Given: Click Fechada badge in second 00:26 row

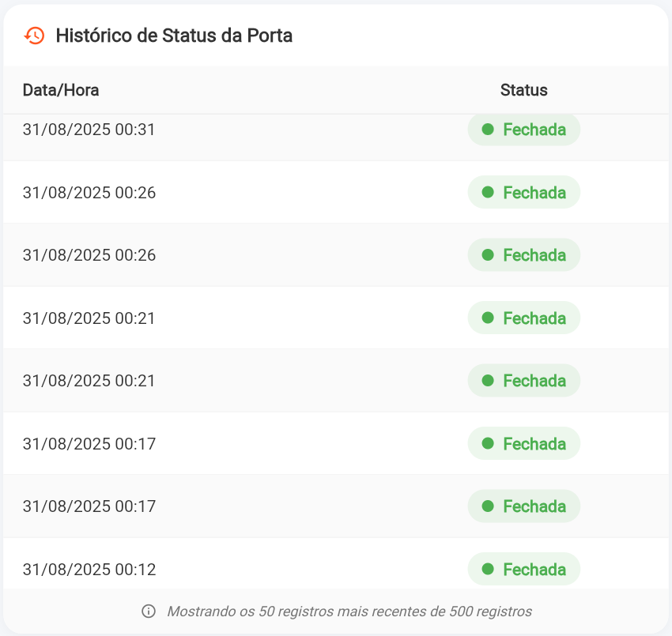Looking at the screenshot, I should (x=524, y=255).
